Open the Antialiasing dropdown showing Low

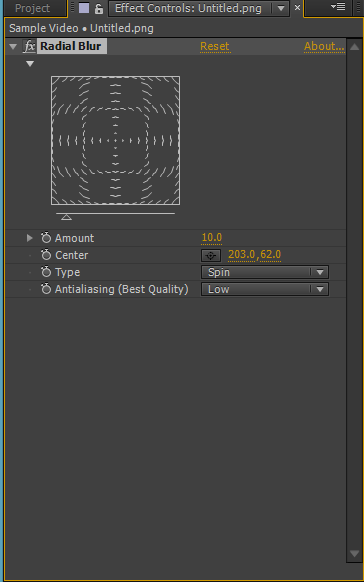click(x=265, y=289)
